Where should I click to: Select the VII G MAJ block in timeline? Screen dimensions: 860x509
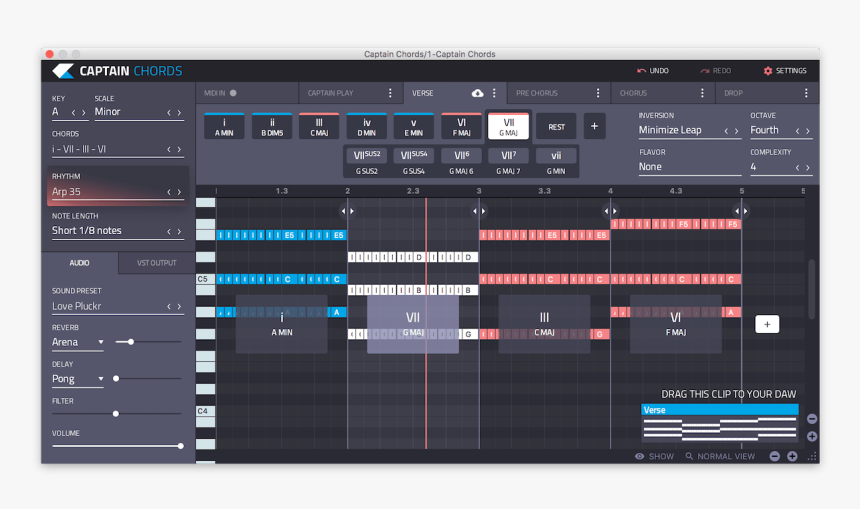(412, 324)
